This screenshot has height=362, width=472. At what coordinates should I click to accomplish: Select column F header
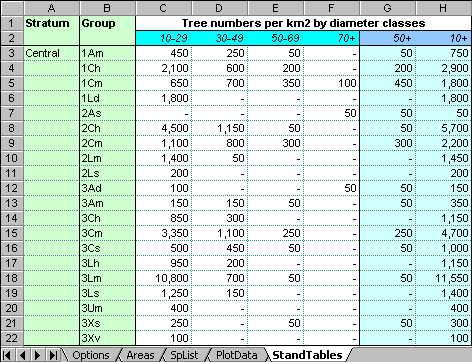[x=331, y=8]
